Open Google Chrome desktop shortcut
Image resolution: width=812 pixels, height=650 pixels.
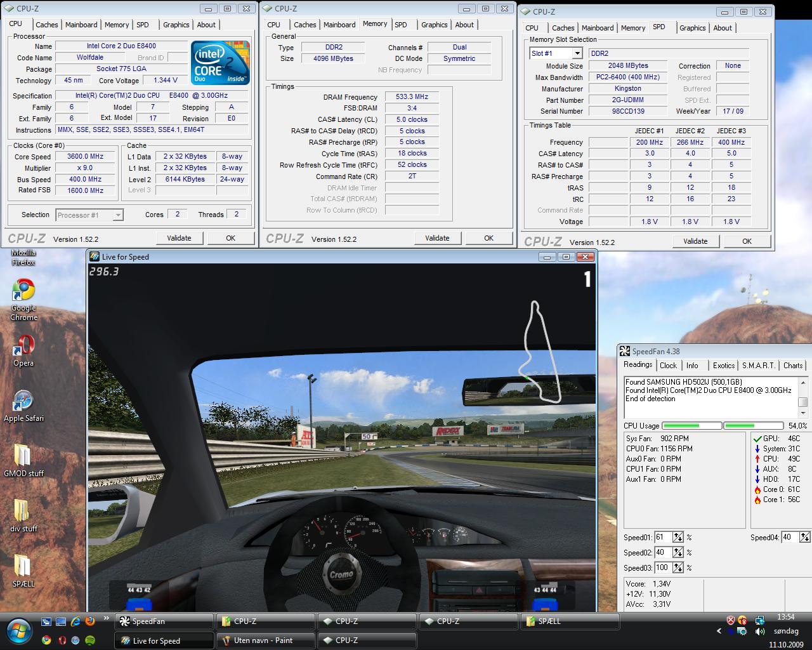click(23, 300)
